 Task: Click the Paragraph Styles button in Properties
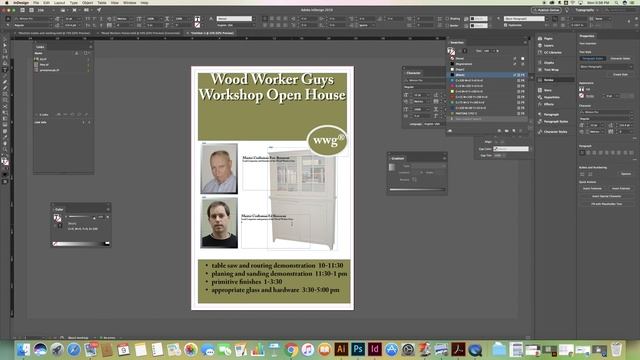[592, 59]
